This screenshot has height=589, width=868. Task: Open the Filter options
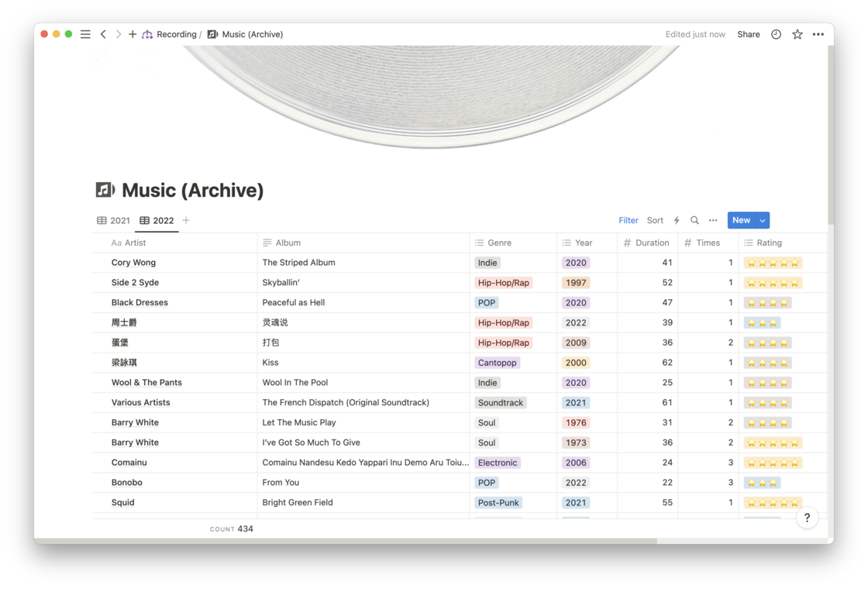point(629,220)
